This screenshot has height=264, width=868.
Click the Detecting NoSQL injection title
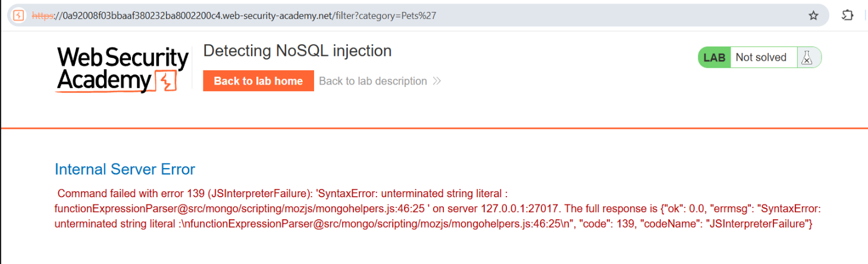(297, 51)
